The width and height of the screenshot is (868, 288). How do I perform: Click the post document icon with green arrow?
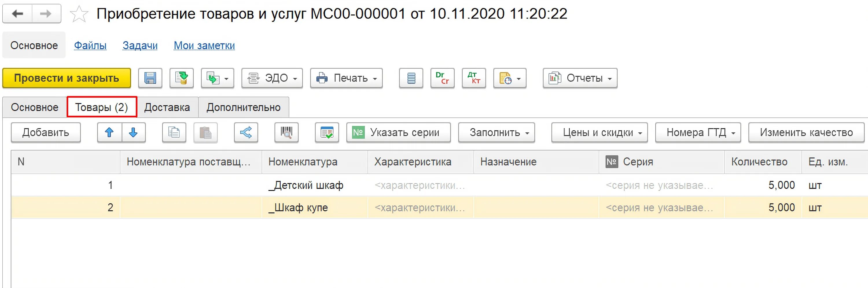(182, 78)
